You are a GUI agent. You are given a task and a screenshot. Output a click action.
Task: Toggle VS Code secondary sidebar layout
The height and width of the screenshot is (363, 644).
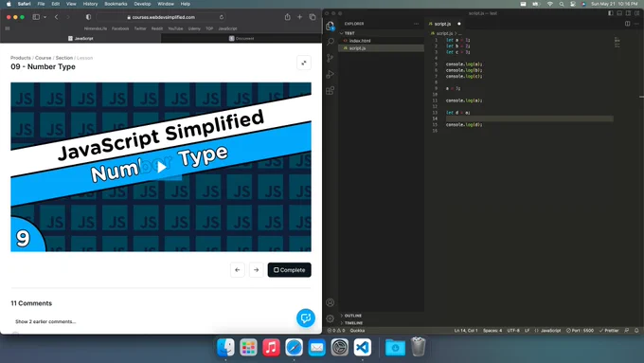pyautogui.click(x=628, y=13)
